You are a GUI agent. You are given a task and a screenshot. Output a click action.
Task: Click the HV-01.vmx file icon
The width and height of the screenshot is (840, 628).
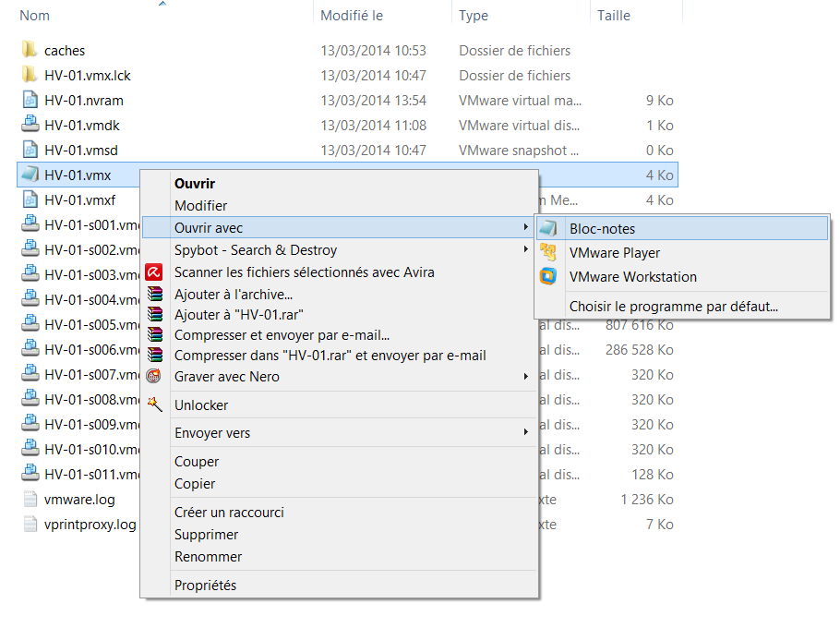click(x=30, y=175)
